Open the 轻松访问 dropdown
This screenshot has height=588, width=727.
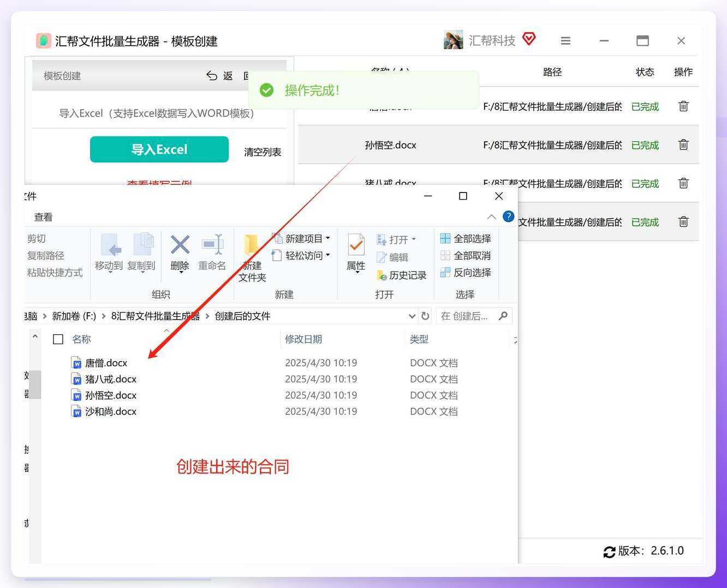click(302, 255)
